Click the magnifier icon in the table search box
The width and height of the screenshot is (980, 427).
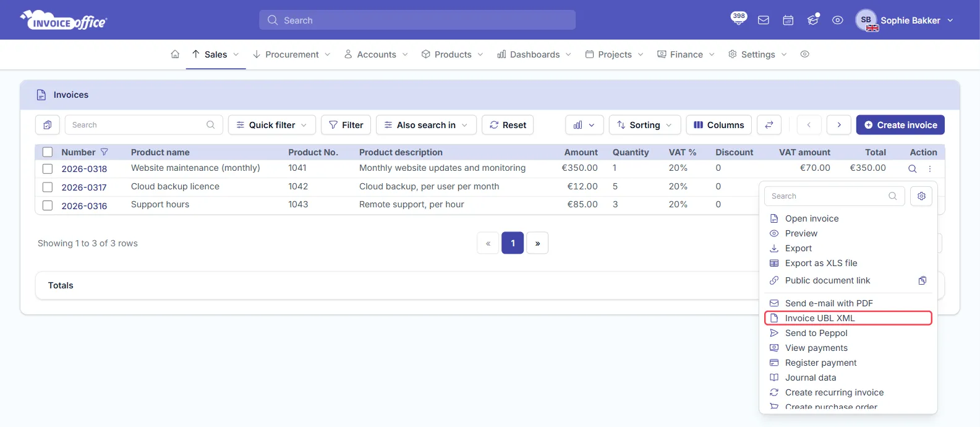pyautogui.click(x=211, y=125)
